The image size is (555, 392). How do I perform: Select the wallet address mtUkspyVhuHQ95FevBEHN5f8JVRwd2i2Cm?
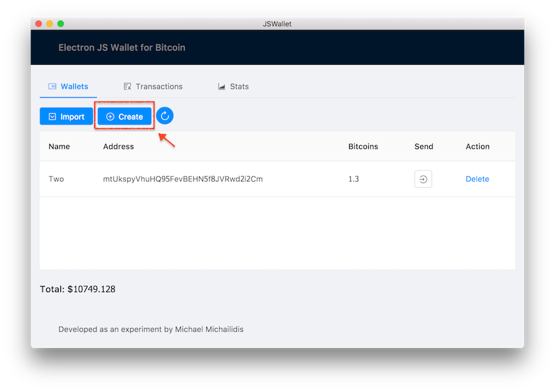tap(183, 179)
